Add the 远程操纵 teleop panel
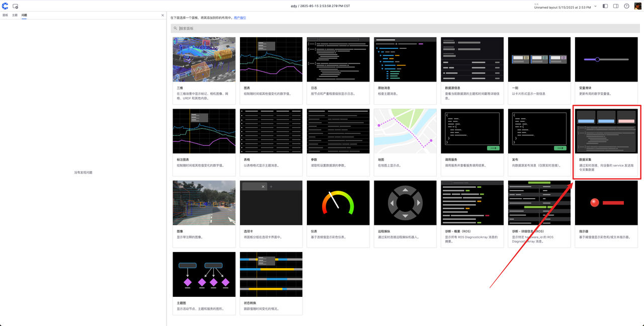Viewport: 644px width, 326px height. click(x=405, y=213)
